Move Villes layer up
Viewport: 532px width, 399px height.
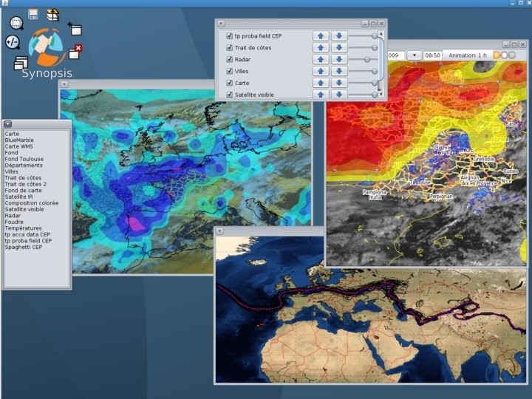[x=321, y=71]
